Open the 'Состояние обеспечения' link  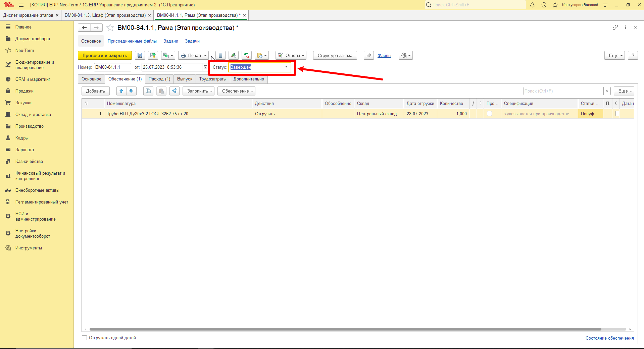click(609, 338)
